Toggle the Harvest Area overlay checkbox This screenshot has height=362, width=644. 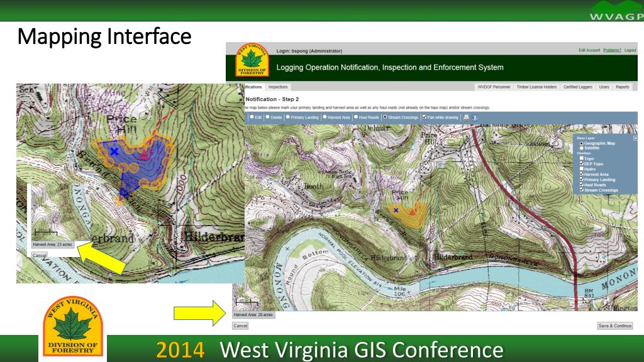(581, 174)
